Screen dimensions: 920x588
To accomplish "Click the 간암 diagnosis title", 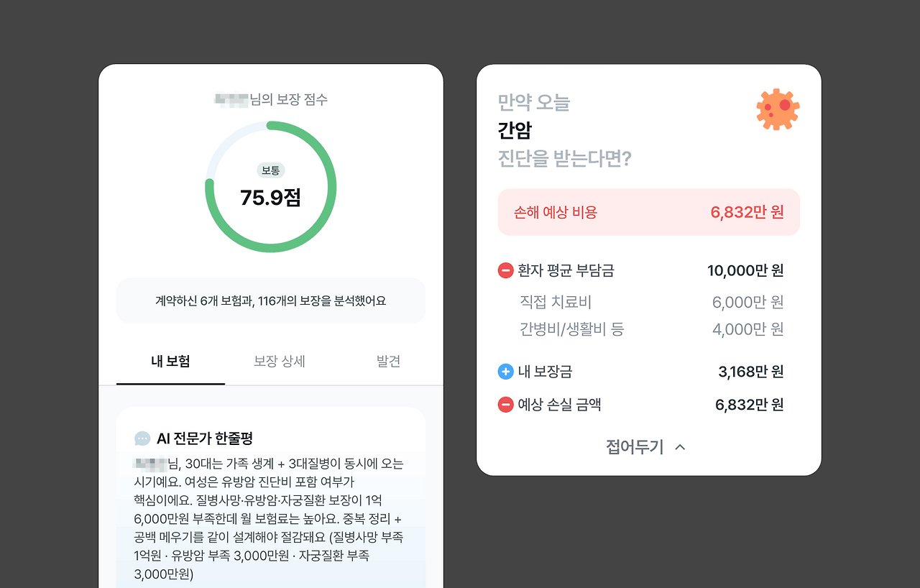I will pyautogui.click(x=515, y=130).
